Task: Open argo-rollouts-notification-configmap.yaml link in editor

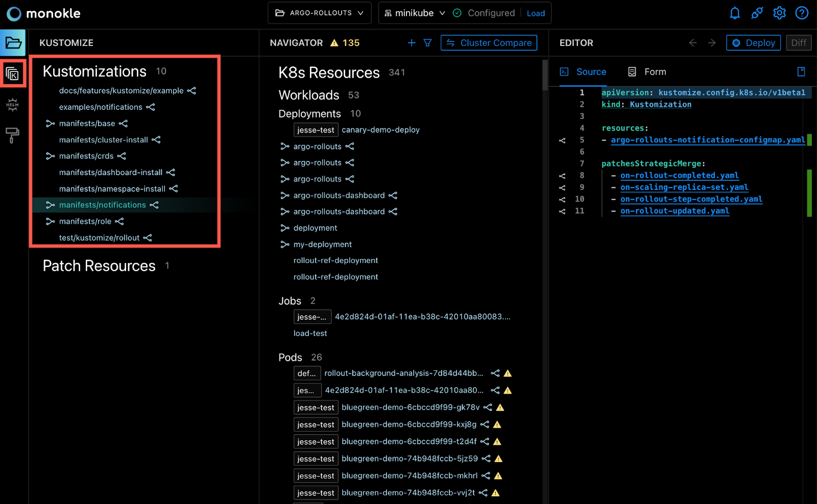Action: [x=708, y=140]
